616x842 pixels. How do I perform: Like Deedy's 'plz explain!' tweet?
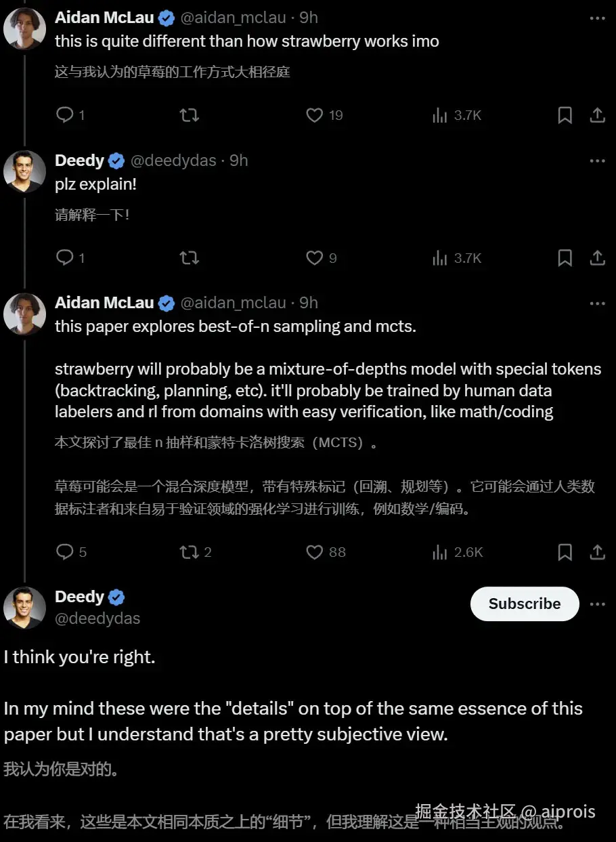tap(315, 258)
